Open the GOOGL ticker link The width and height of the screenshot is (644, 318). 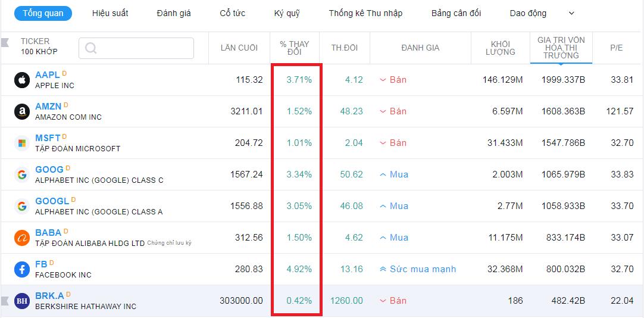[x=52, y=201]
